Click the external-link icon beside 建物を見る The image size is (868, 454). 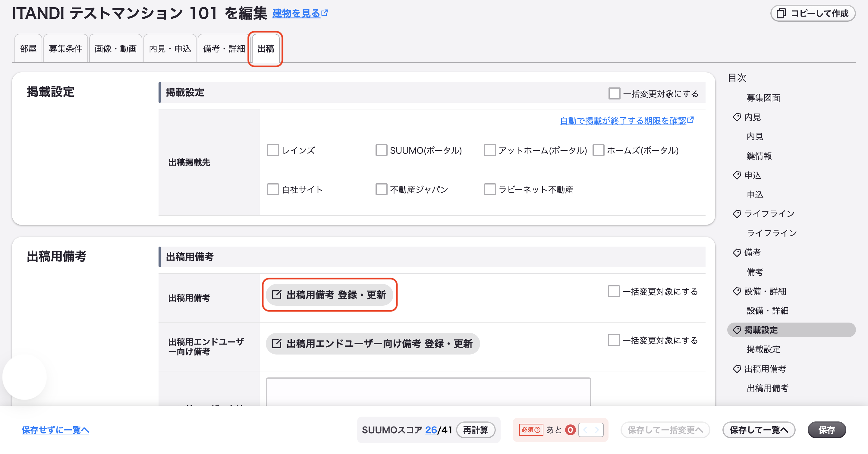[325, 13]
